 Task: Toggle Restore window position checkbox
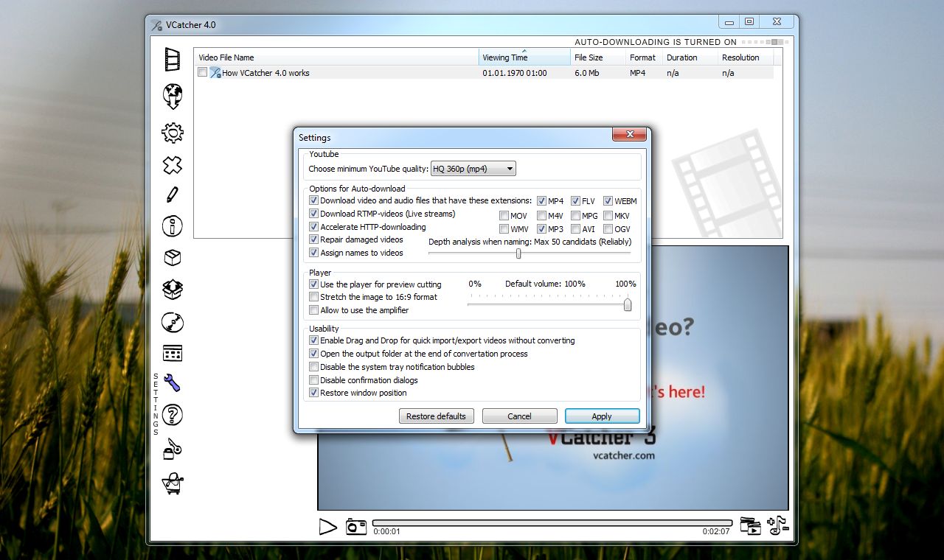(x=314, y=393)
